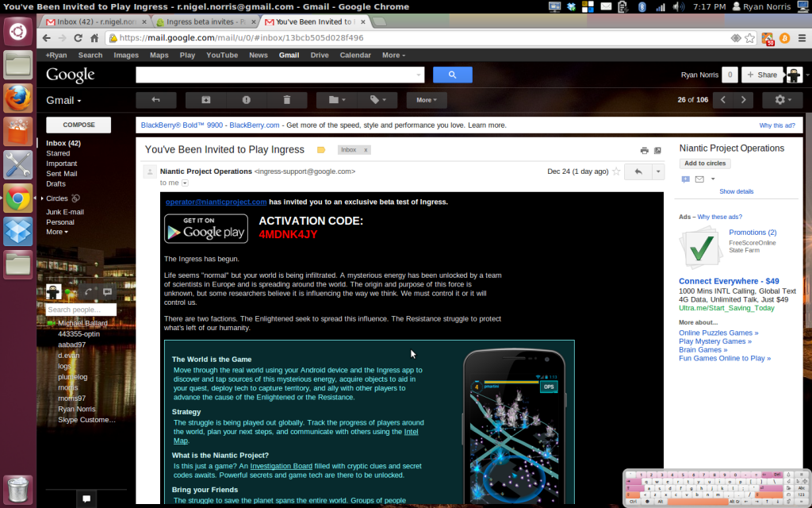This screenshot has height=508, width=812.
Task: Go to the older message arrow
Action: pyautogui.click(x=743, y=100)
